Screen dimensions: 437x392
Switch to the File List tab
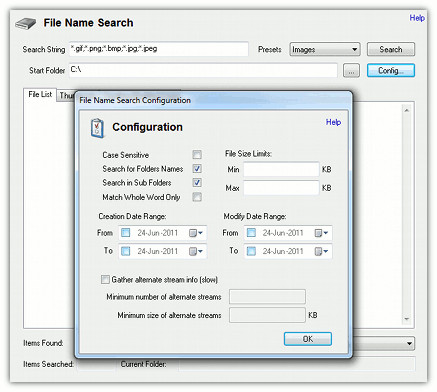coord(40,95)
